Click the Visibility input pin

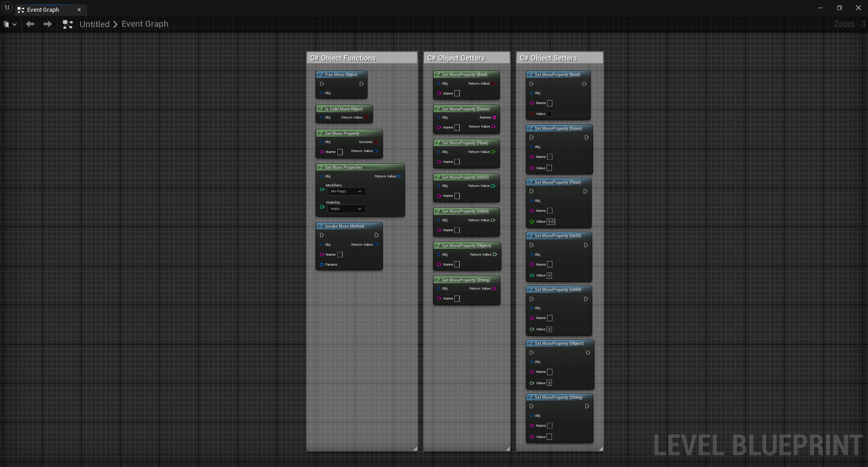(322, 207)
